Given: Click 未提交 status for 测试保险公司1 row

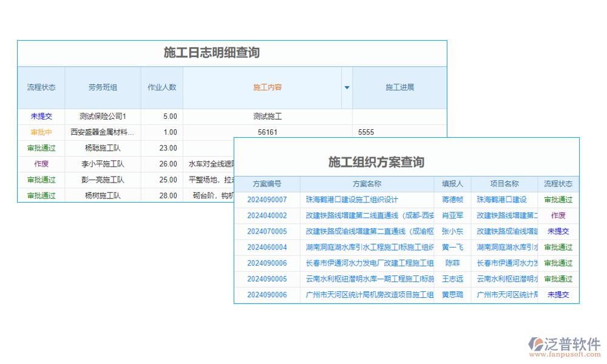Looking at the screenshot, I should tap(41, 116).
